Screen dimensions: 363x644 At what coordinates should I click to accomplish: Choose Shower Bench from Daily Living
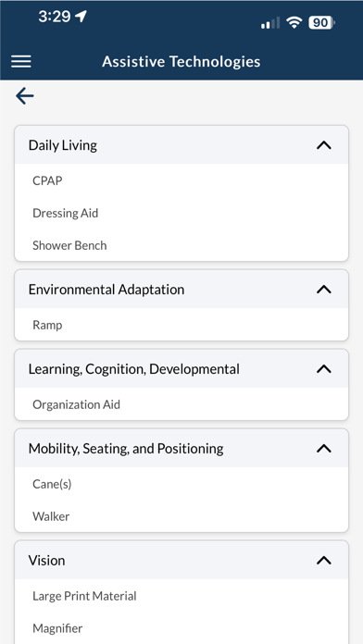point(181,245)
